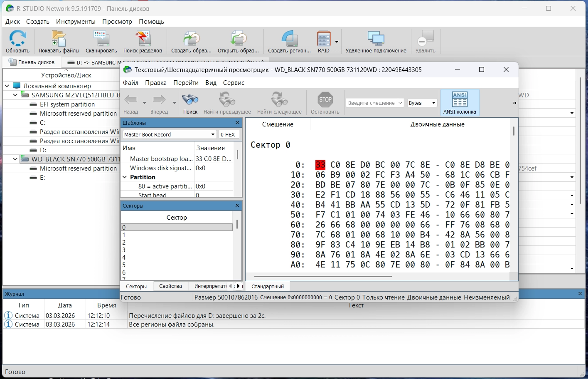Click the hex view horizontal scrollbar

tap(323, 276)
